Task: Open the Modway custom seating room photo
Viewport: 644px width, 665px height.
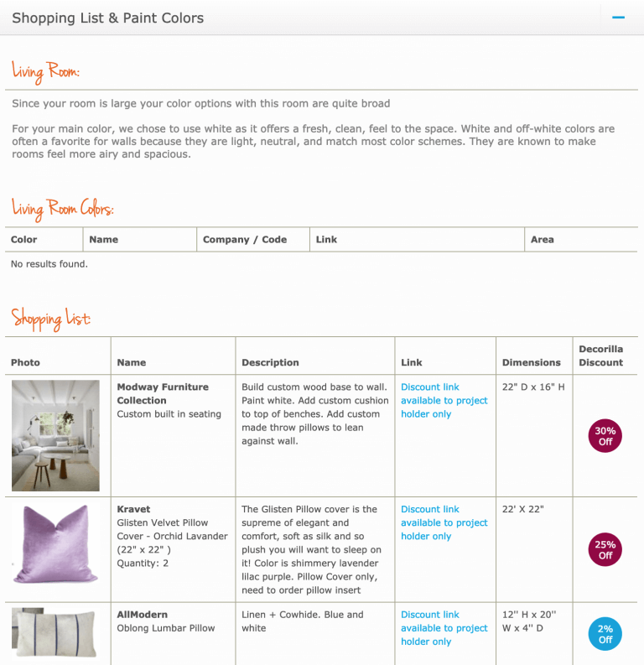Action: (55, 435)
